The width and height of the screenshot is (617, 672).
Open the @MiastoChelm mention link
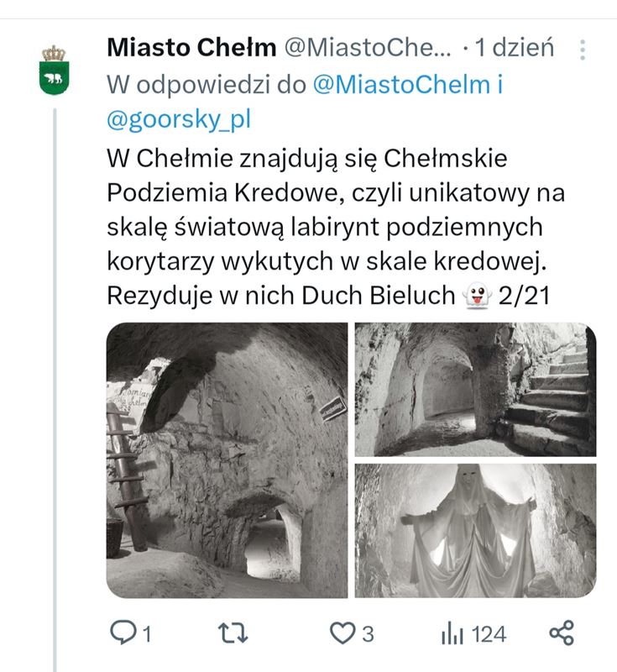tap(399, 84)
